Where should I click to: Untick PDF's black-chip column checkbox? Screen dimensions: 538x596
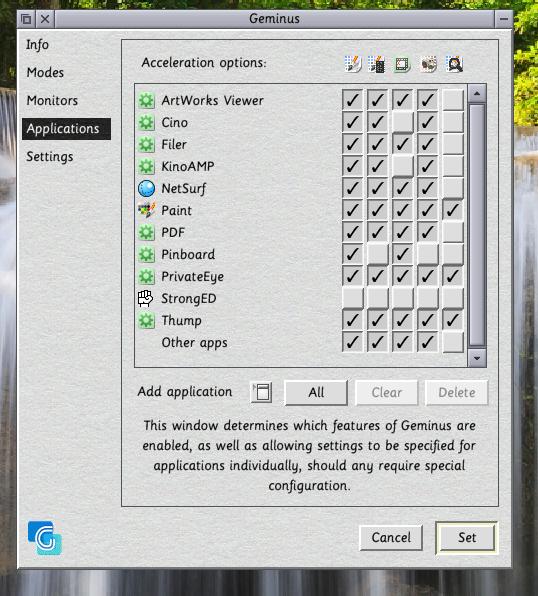[377, 232]
